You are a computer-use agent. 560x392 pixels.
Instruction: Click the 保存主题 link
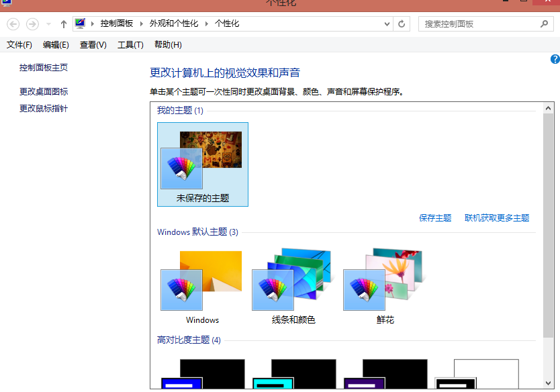pos(434,217)
